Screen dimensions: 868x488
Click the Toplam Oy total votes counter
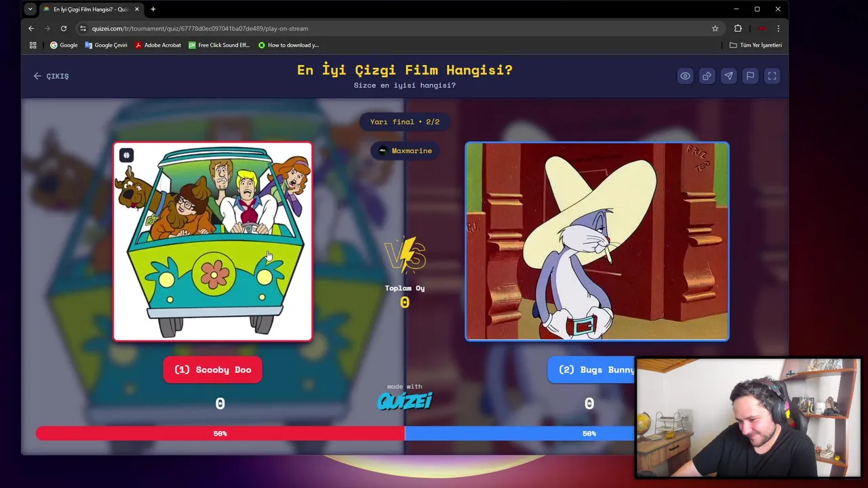click(x=405, y=296)
